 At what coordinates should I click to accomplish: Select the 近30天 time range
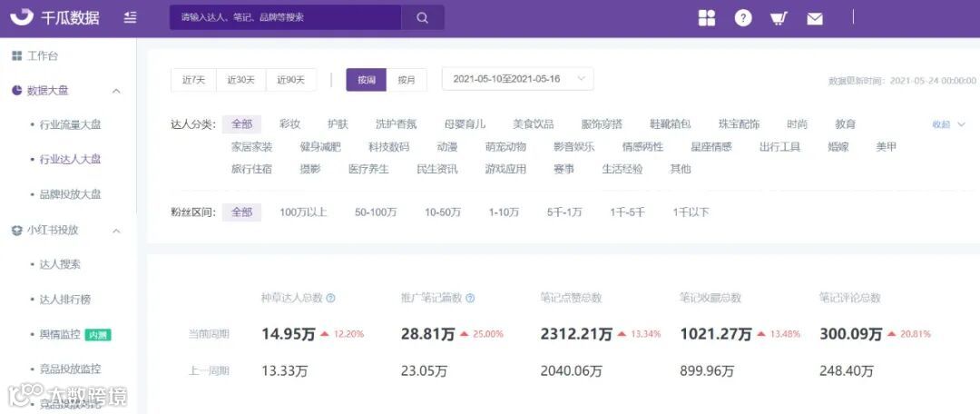point(241,80)
